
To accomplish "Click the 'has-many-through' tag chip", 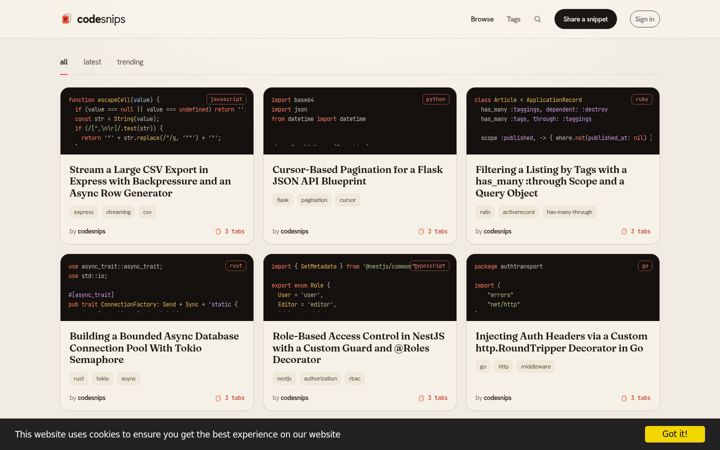I will (x=569, y=212).
